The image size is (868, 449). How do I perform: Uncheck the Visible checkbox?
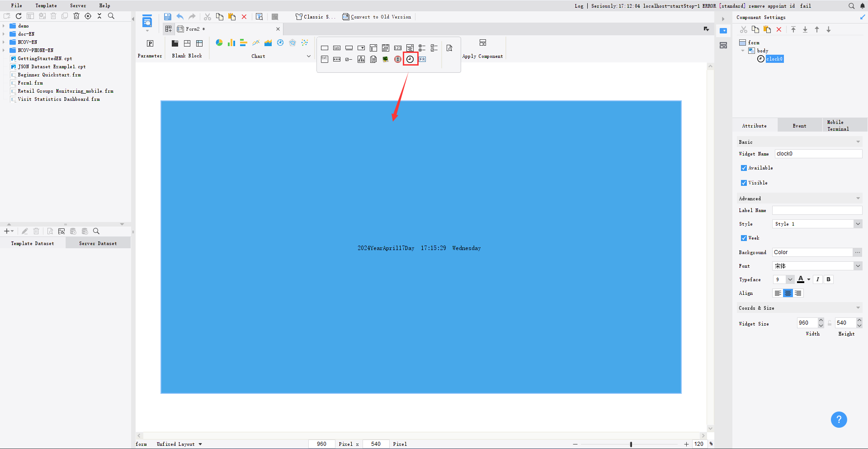coord(744,183)
